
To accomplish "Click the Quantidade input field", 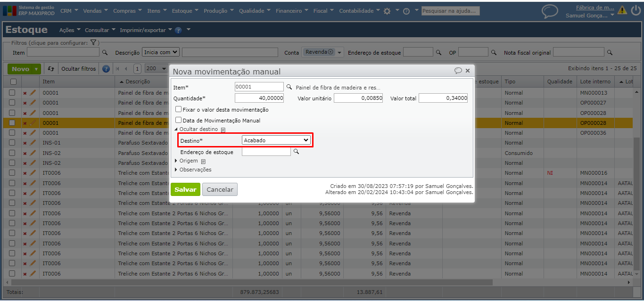I will pos(259,98).
